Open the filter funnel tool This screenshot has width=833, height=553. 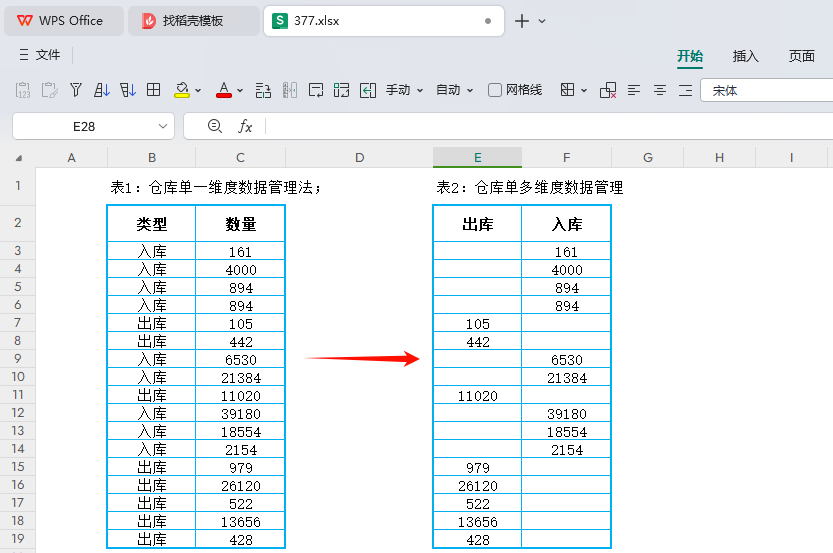point(76,90)
